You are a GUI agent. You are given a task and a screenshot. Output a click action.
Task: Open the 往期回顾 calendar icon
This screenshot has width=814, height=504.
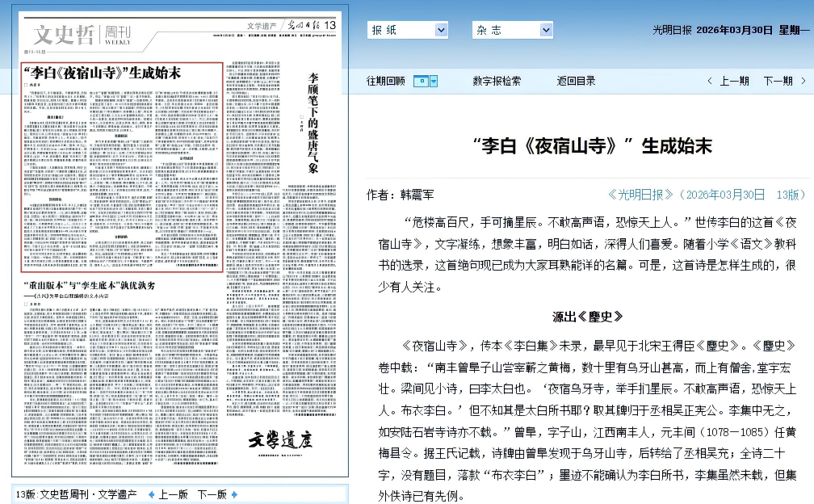(420, 81)
